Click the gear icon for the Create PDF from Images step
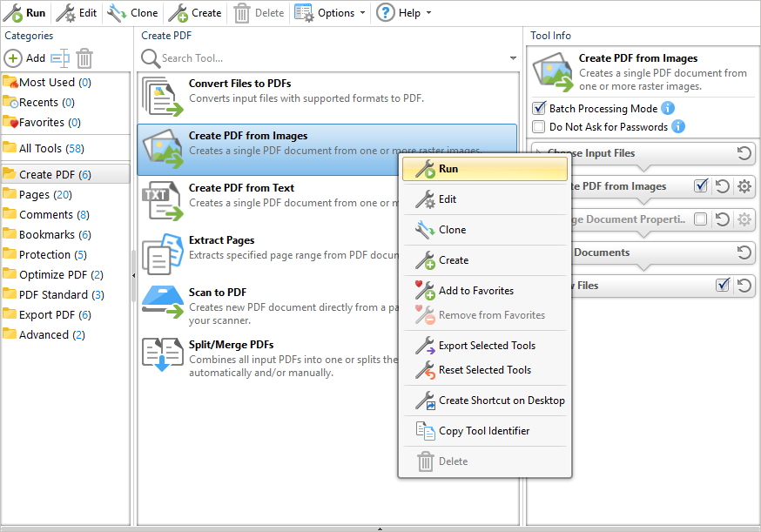 744,186
